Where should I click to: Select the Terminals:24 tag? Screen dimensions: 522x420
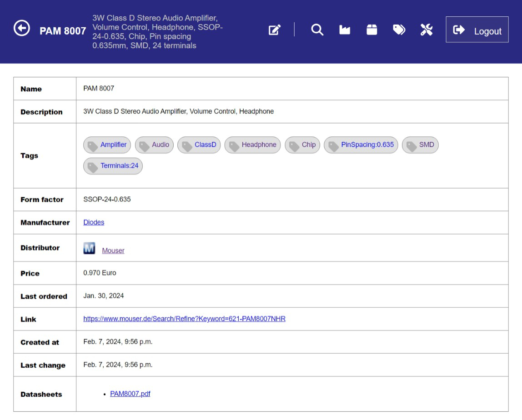113,166
